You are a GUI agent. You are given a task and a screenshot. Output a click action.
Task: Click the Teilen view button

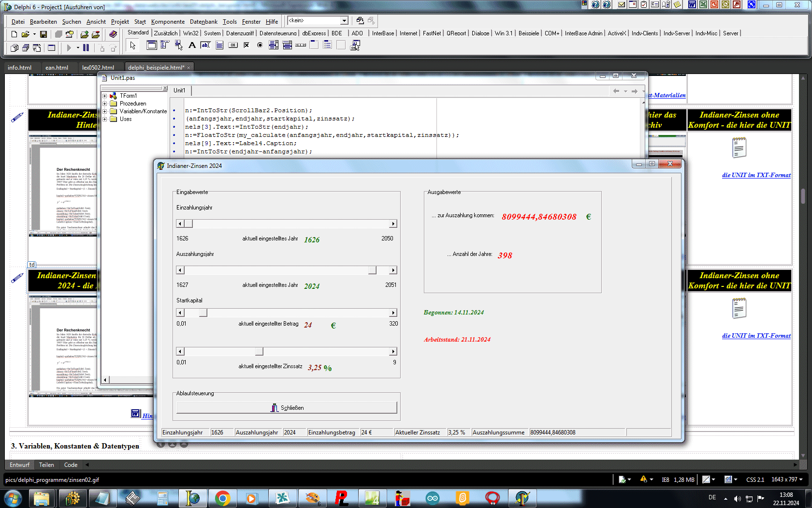tap(46, 465)
